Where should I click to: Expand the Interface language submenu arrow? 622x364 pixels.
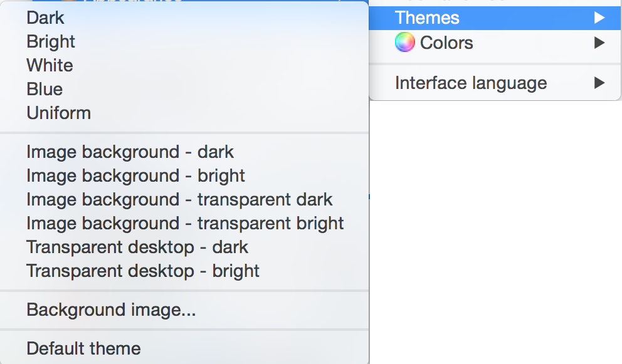599,83
